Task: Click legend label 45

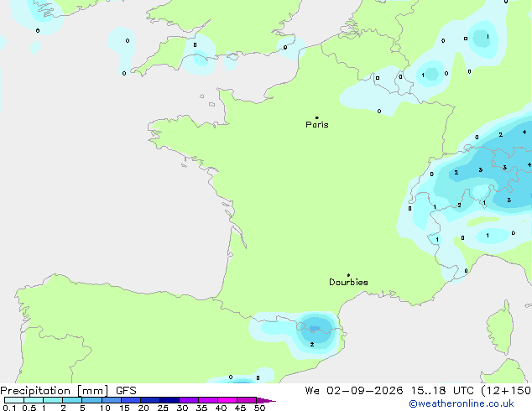Action: click(240, 408)
